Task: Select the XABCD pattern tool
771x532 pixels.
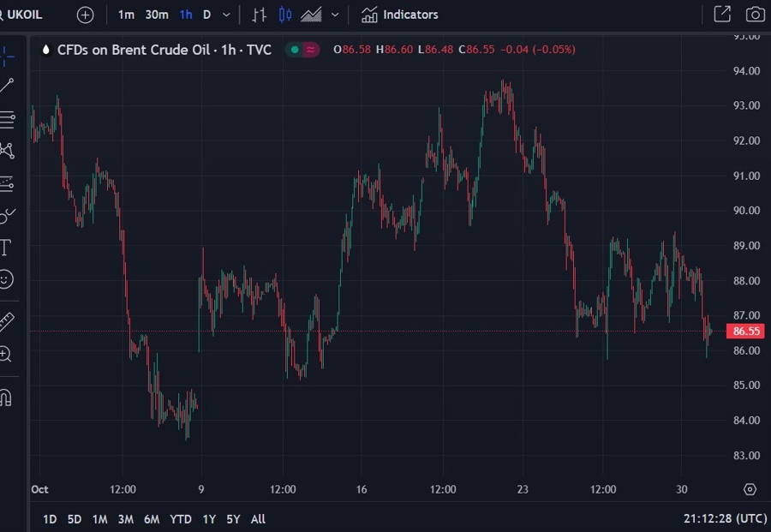Action: [9, 150]
